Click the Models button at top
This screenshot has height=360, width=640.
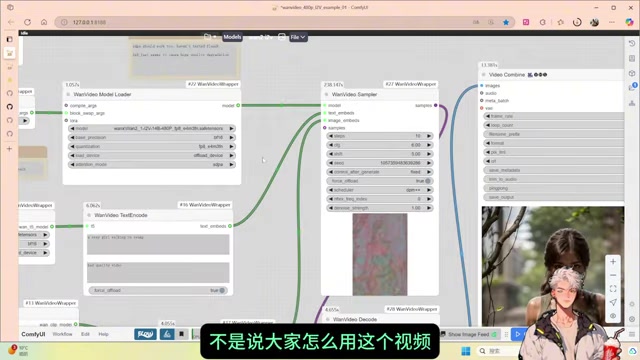coord(232,37)
